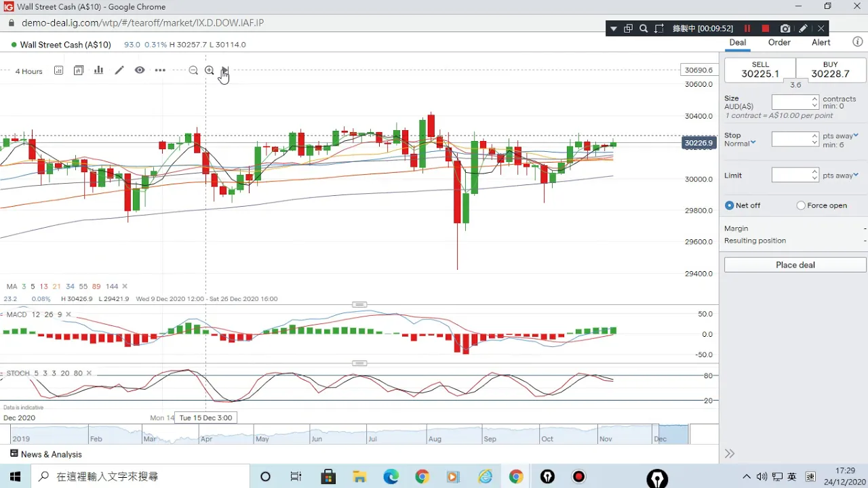868x488 pixels.
Task: Remove the STOCH indicator with its X
Action: [89, 373]
